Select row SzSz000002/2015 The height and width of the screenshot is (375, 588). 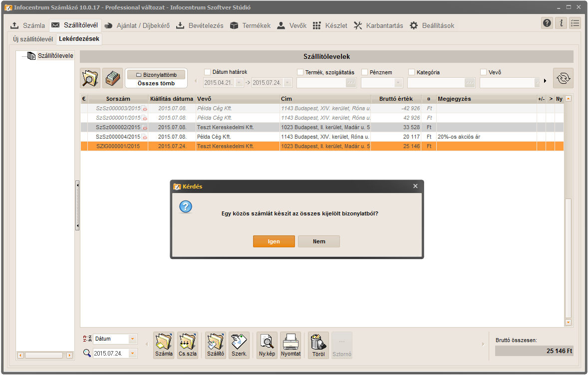coord(322,127)
